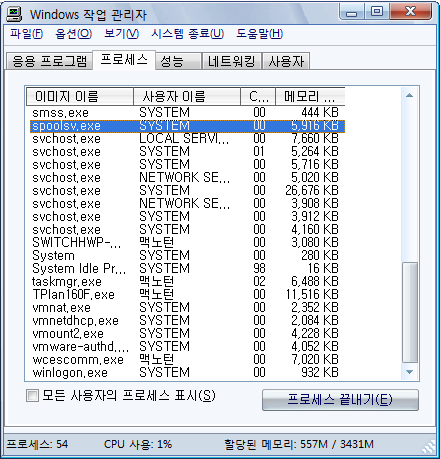Minimize the Task Manager window

(351, 12)
